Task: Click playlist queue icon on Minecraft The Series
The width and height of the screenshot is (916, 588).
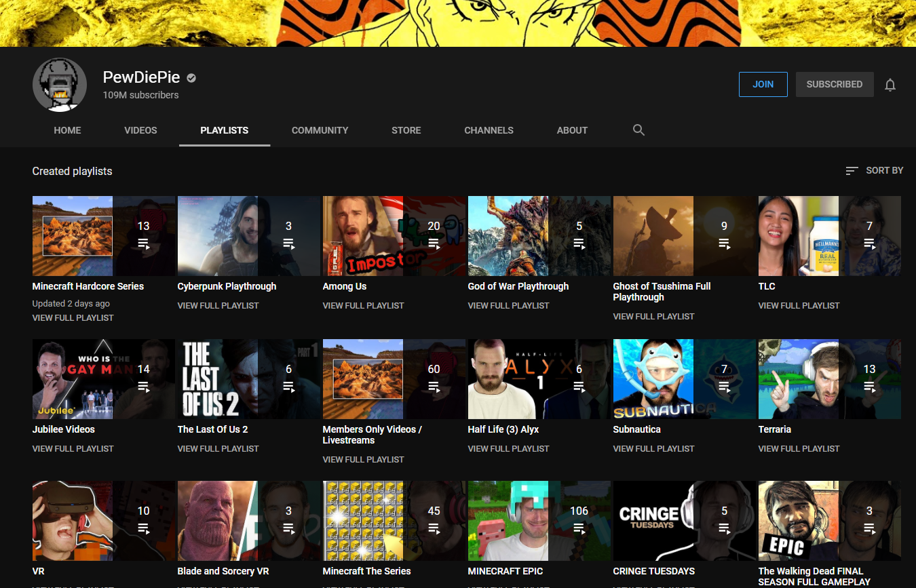Action: pos(434,528)
